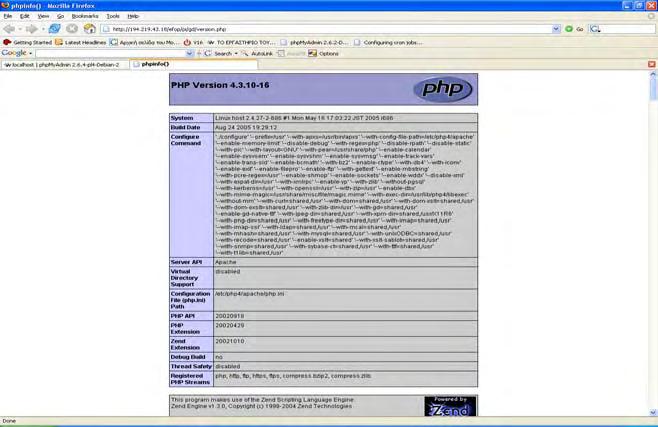Screen dimensions: 658x427
Task: Click the 'Debug Build' row label
Action: [x=188, y=357]
